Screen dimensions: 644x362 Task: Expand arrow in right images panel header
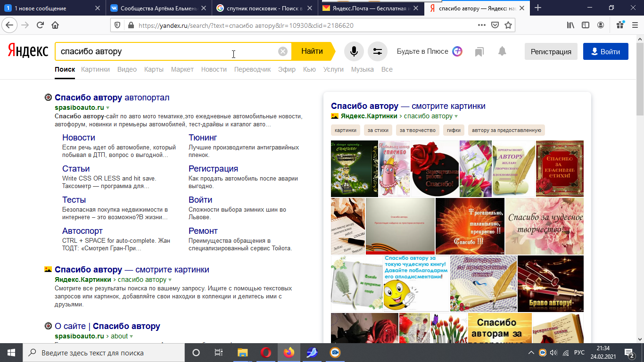coord(456,116)
